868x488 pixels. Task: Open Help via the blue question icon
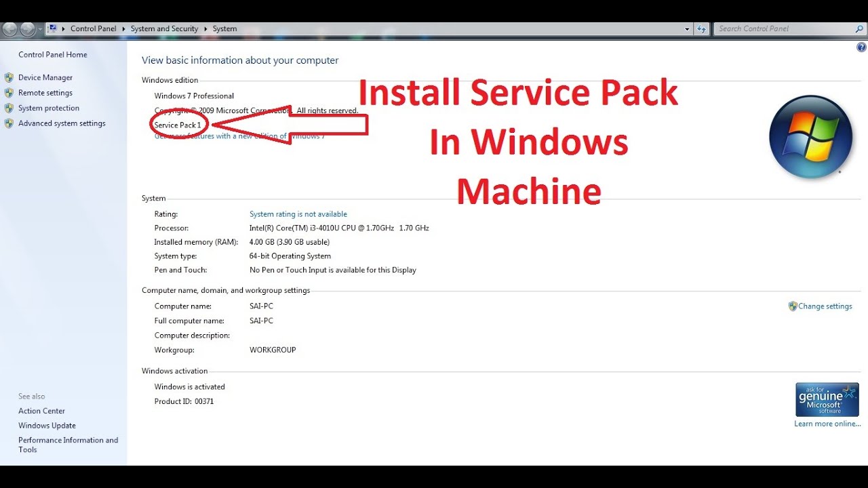coord(861,47)
